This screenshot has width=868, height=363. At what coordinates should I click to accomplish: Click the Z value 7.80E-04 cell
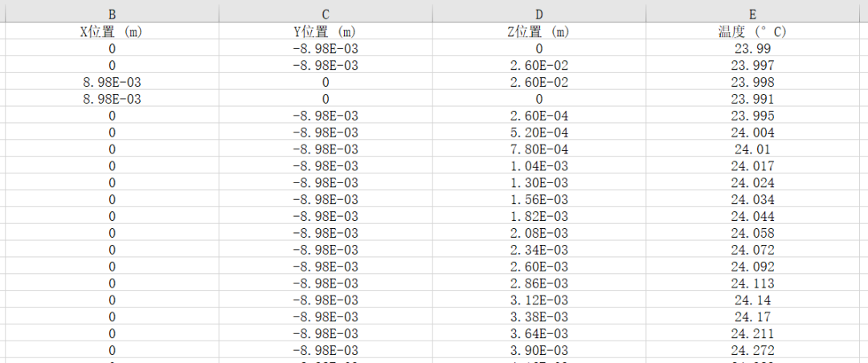[538, 149]
